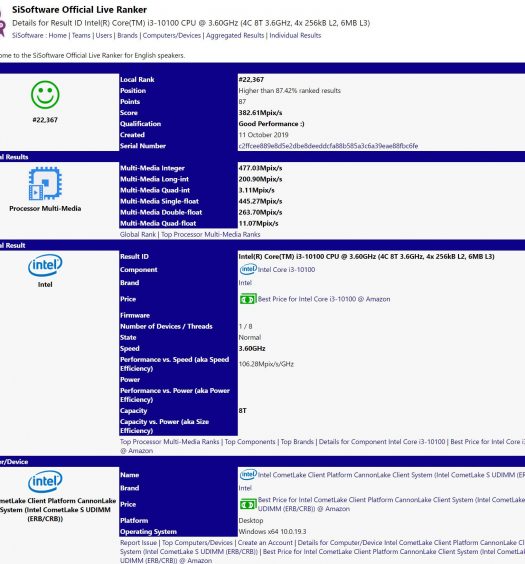The image size is (525, 564).
Task: Open the Top Computers/Devices link
Action: pyautogui.click(x=197, y=542)
